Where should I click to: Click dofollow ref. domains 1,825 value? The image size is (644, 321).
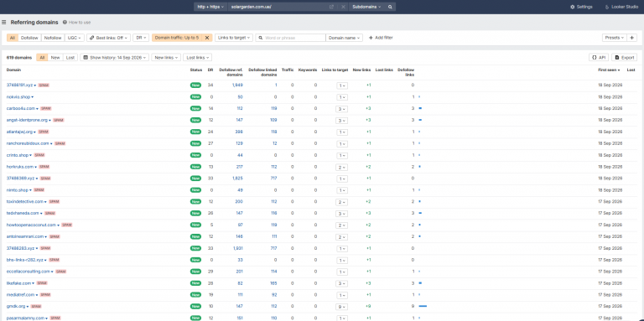(237, 179)
